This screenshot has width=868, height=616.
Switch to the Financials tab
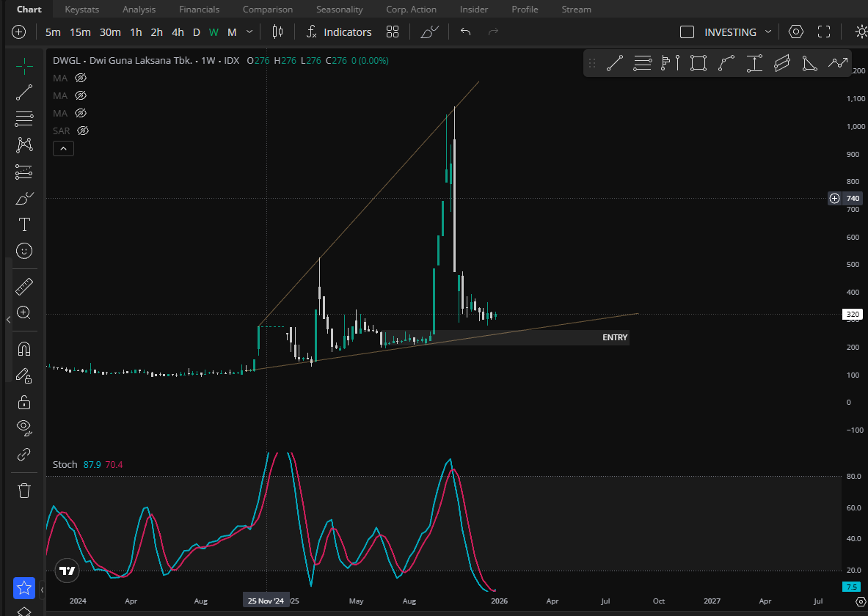(199, 10)
